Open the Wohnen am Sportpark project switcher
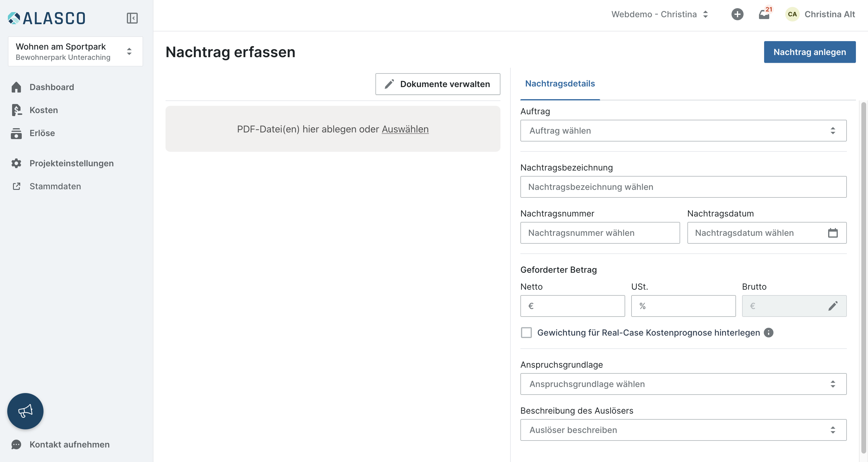The image size is (868, 462). tap(75, 52)
